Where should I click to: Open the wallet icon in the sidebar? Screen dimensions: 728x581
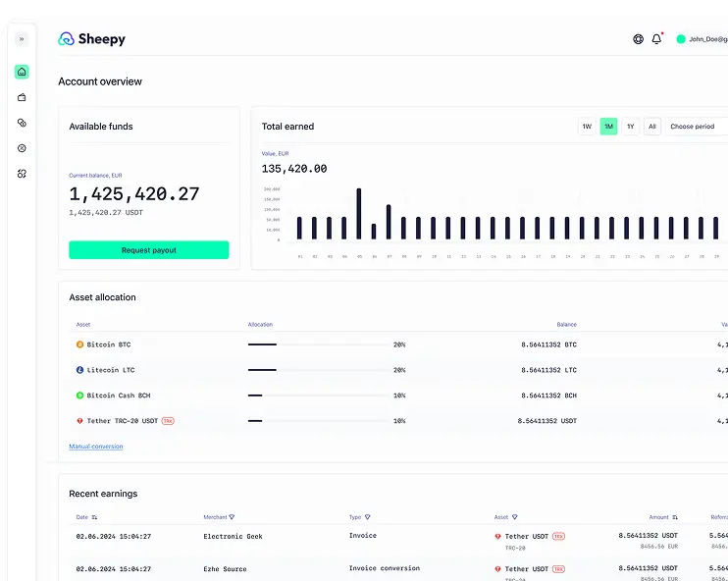[x=22, y=97]
